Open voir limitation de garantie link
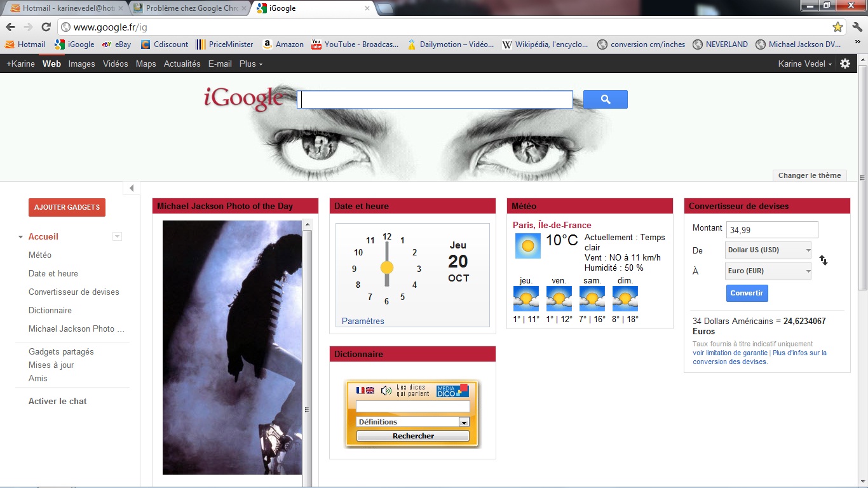This screenshot has width=868, height=488. tap(730, 353)
